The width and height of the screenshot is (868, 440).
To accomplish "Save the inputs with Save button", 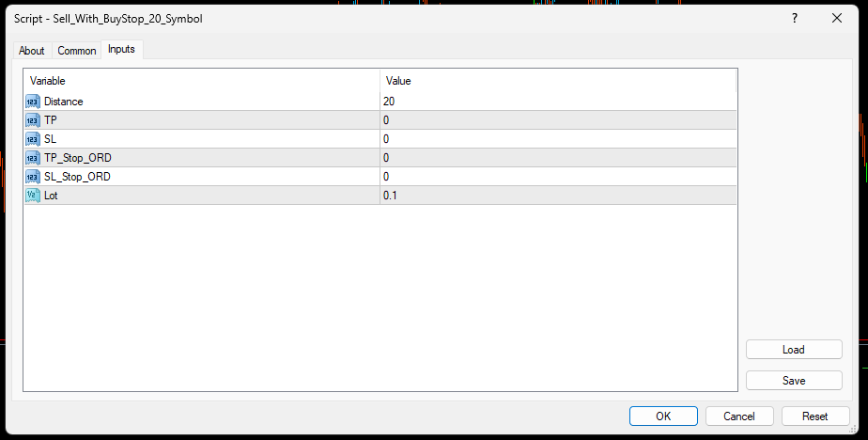I will pyautogui.click(x=794, y=381).
